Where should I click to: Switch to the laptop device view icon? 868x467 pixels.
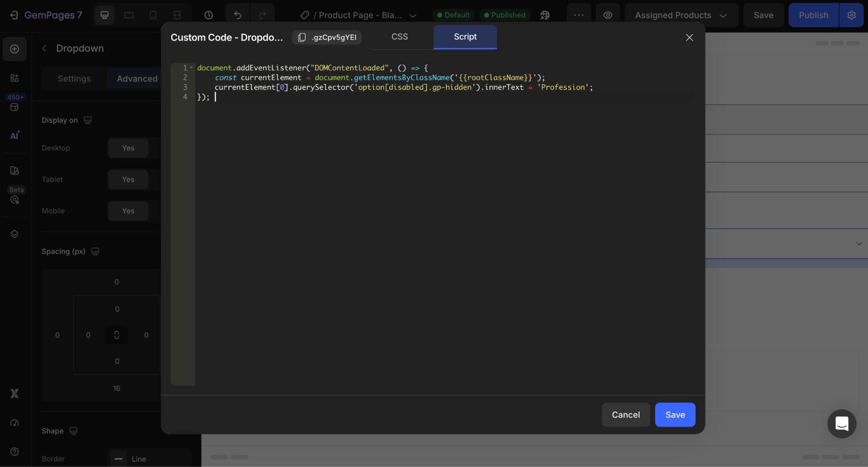(x=129, y=15)
